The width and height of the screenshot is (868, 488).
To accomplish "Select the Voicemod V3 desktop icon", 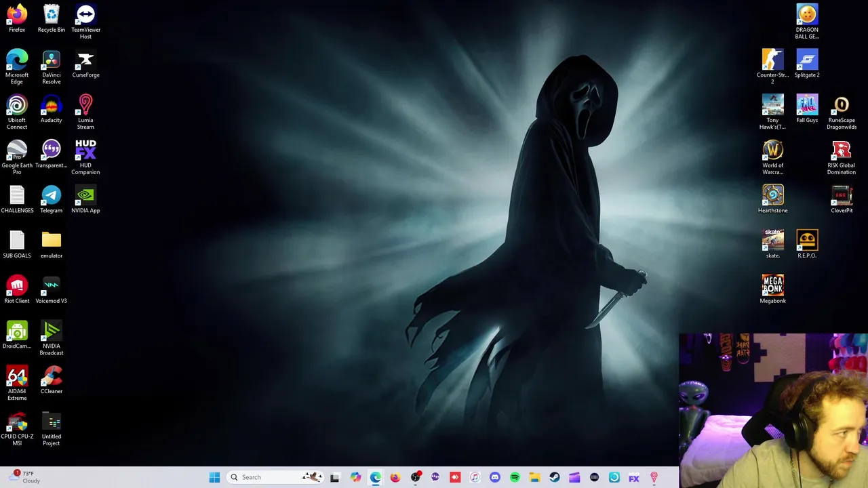I will coord(52,290).
